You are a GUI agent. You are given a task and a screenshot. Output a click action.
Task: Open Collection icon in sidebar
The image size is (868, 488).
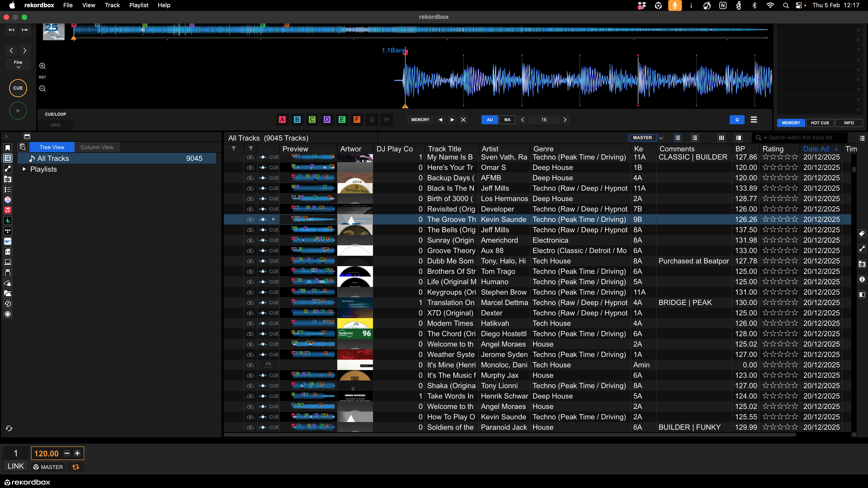(x=7, y=158)
